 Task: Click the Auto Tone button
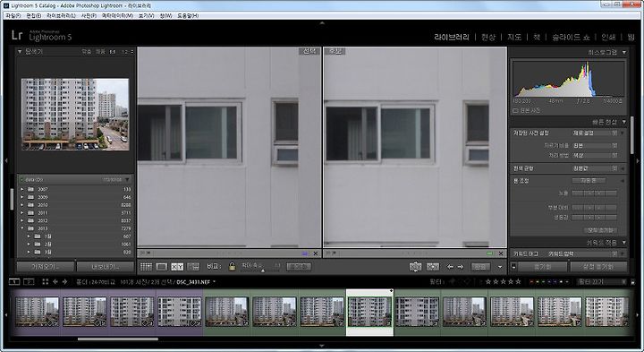(589, 181)
